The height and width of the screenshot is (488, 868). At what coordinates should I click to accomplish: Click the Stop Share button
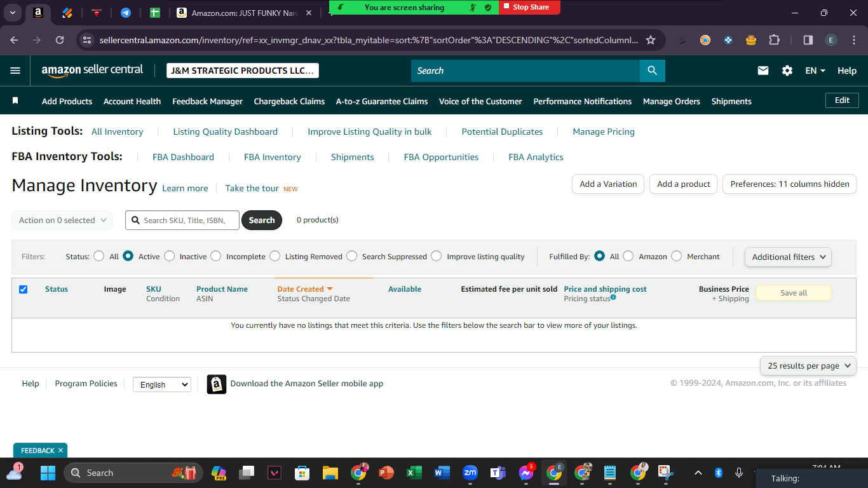(529, 7)
